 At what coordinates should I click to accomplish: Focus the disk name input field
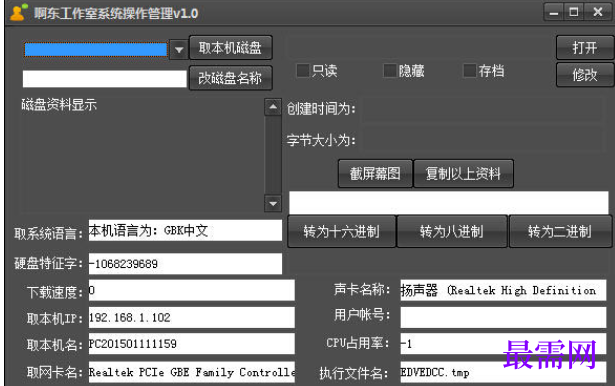(x=104, y=78)
